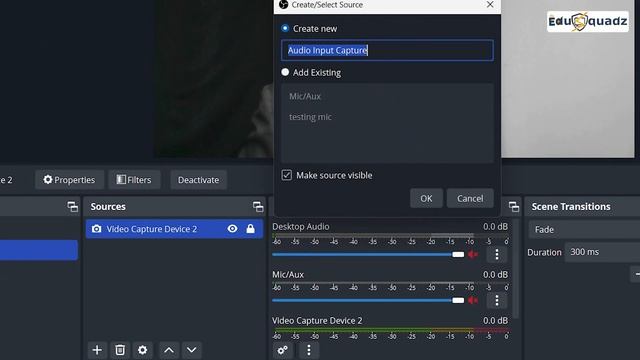Open source properties gear in Sources toolbar

click(142, 350)
